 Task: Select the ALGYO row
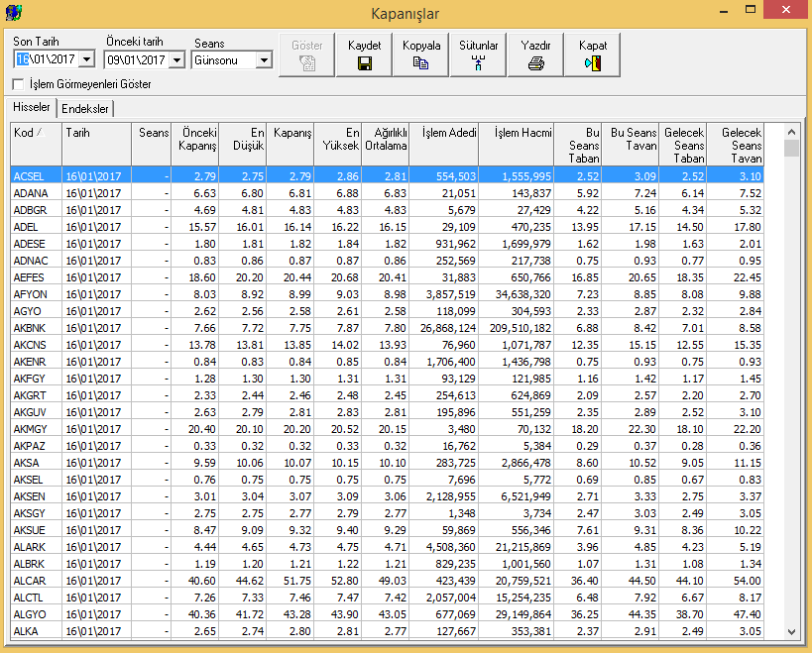[x=388, y=614]
